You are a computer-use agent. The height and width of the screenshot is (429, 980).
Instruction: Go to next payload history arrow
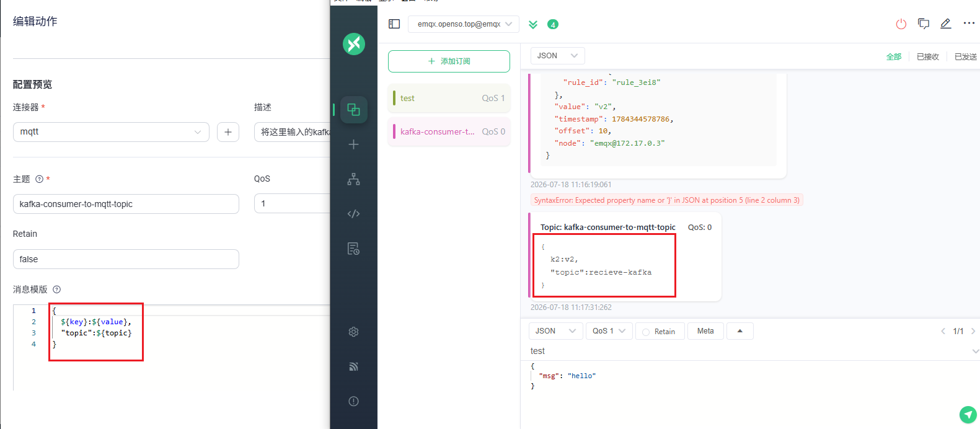[x=973, y=331]
